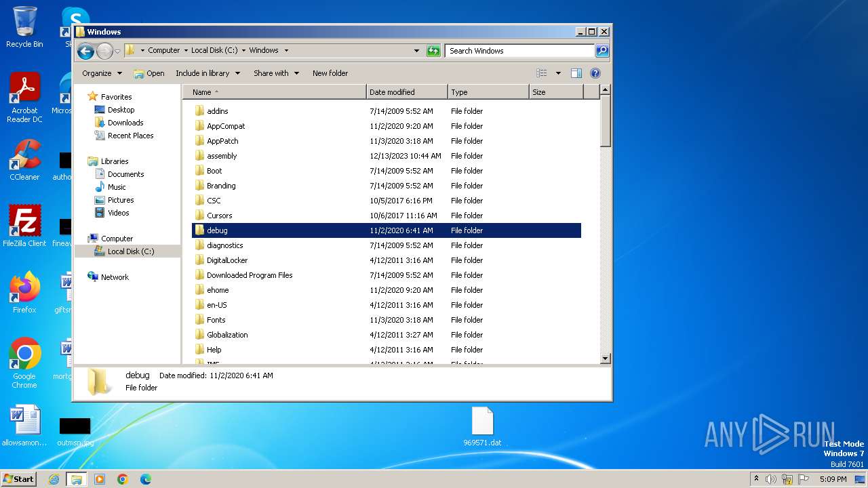The image size is (868, 488).
Task: Click the search magnifier icon
Action: (x=601, y=51)
